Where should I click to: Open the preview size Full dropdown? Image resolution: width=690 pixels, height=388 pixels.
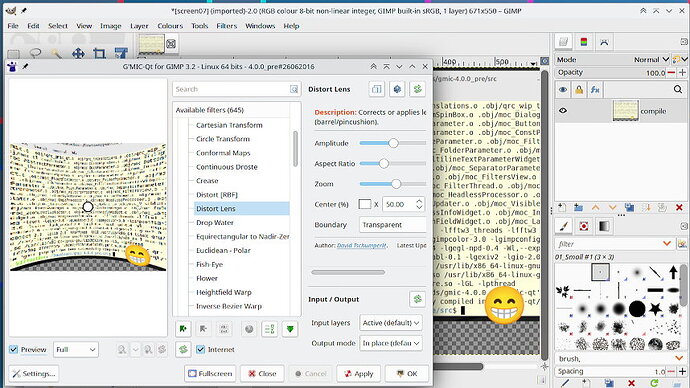point(76,349)
